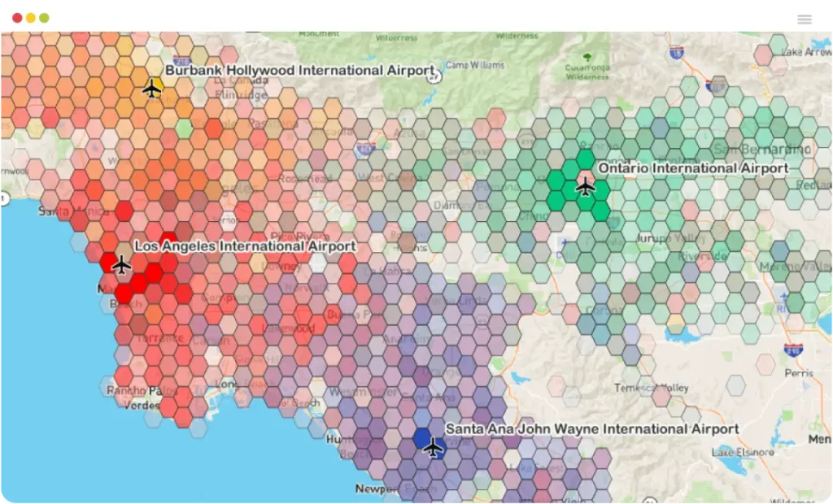
Task: Click the "Temescal Valley" map label
Action: [x=652, y=388]
